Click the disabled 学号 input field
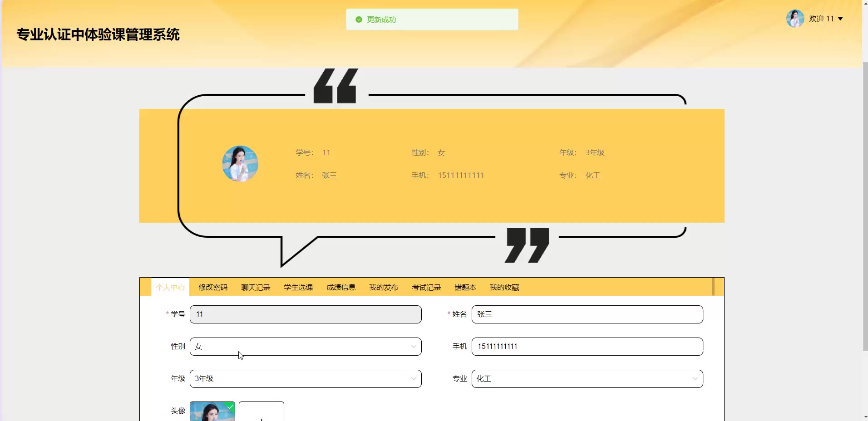 306,314
